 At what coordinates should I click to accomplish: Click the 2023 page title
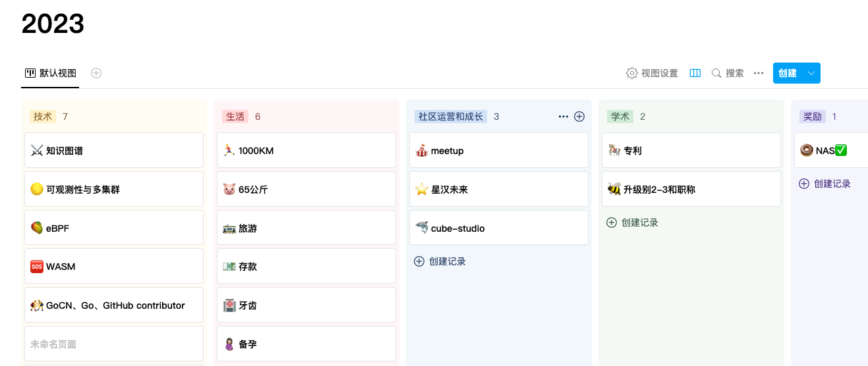click(53, 24)
